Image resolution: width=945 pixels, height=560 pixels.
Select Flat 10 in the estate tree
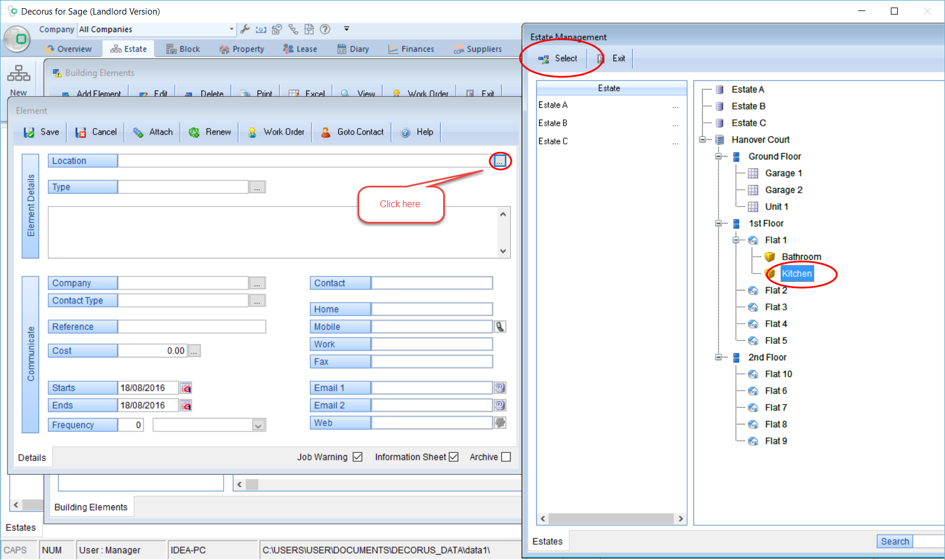(x=778, y=374)
